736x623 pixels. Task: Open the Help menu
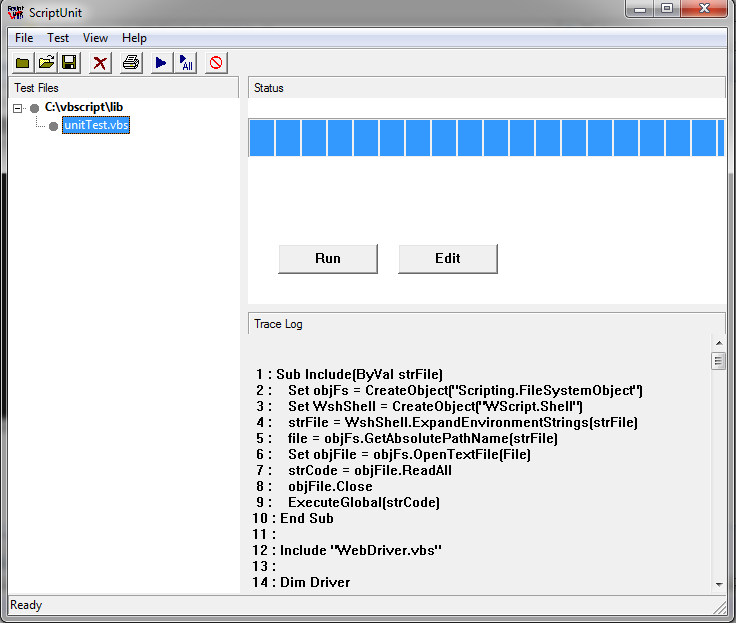point(134,38)
